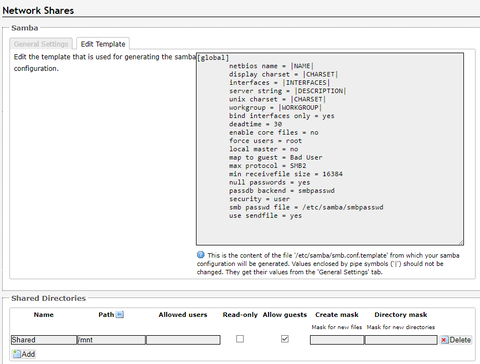The image size is (480, 364).
Task: Enable Read-only for the Shared directory
Action: point(240,339)
